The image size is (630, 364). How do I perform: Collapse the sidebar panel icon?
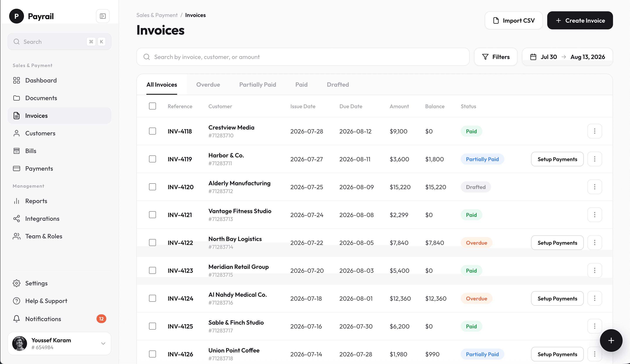tap(103, 16)
